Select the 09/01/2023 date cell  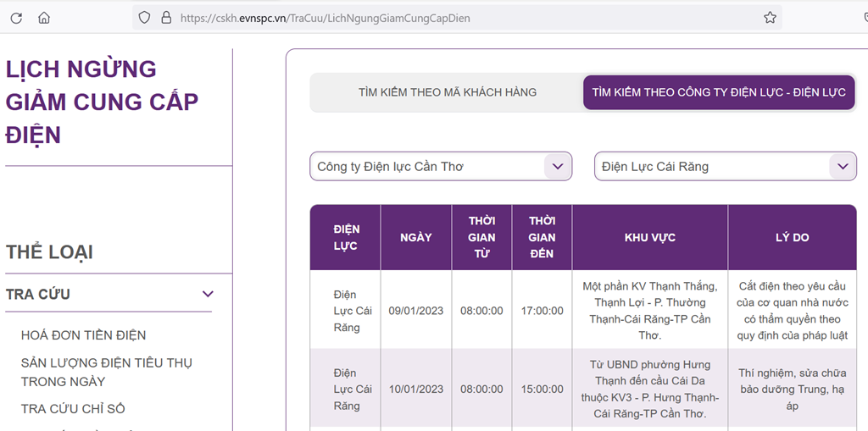pos(416,311)
